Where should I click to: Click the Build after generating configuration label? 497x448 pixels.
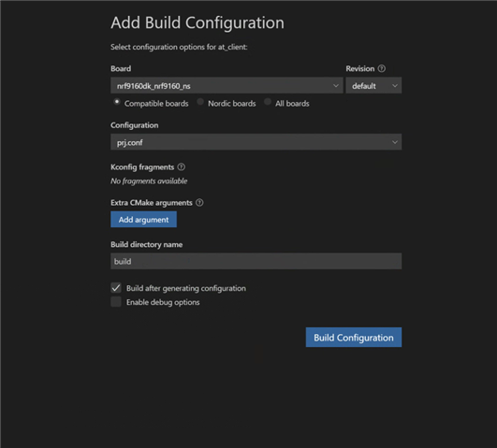tap(186, 288)
